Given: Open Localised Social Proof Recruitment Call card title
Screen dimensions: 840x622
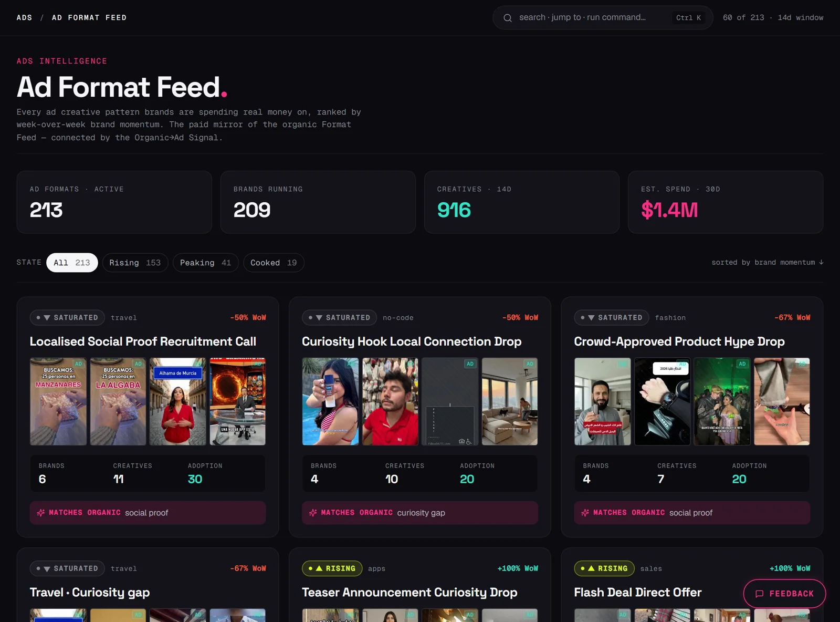Looking at the screenshot, I should tap(143, 341).
